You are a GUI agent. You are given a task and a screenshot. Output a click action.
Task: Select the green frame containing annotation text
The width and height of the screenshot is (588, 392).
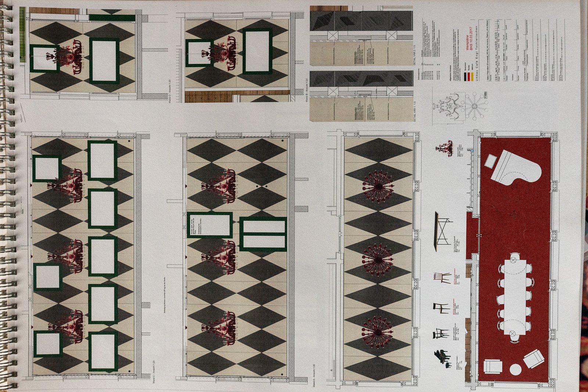click(209, 225)
